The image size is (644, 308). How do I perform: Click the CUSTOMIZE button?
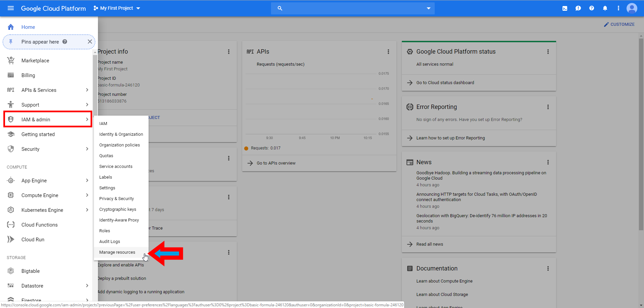[619, 24]
